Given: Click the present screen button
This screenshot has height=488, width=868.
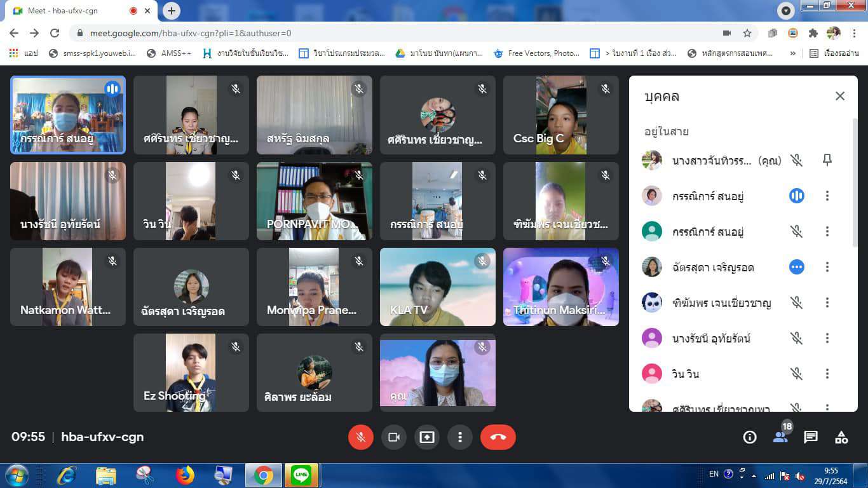Looking at the screenshot, I should (x=427, y=437).
